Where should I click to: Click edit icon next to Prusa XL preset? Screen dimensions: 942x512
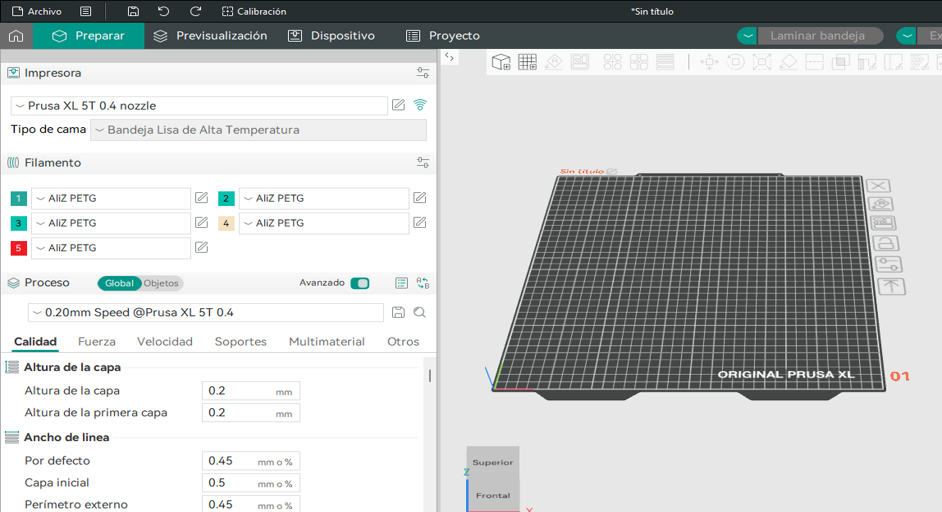pyautogui.click(x=399, y=105)
